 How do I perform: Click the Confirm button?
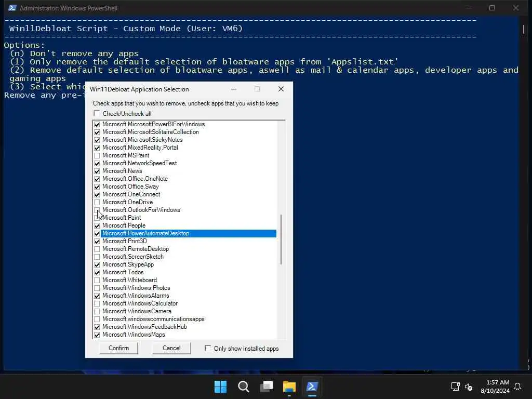click(119, 348)
